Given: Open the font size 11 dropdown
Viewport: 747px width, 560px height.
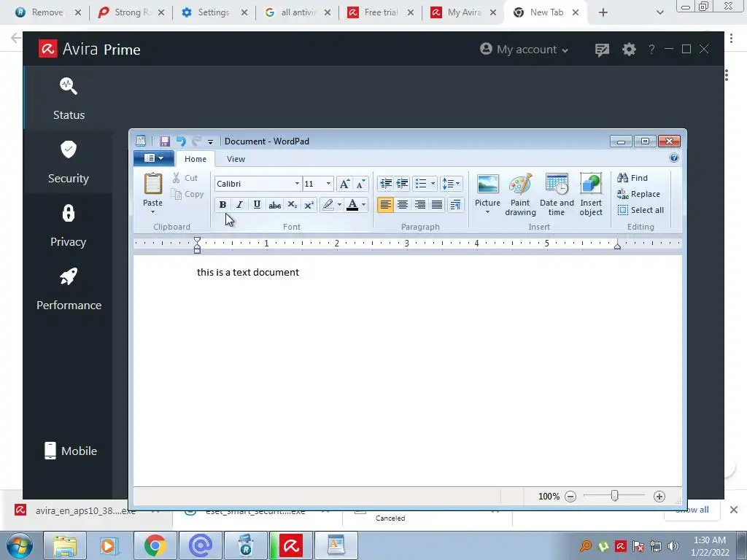Looking at the screenshot, I should point(328,184).
